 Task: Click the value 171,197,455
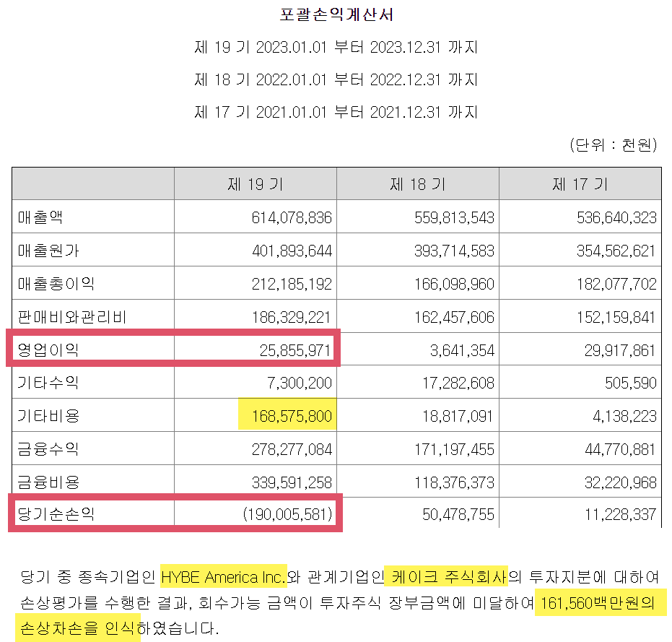click(454, 449)
